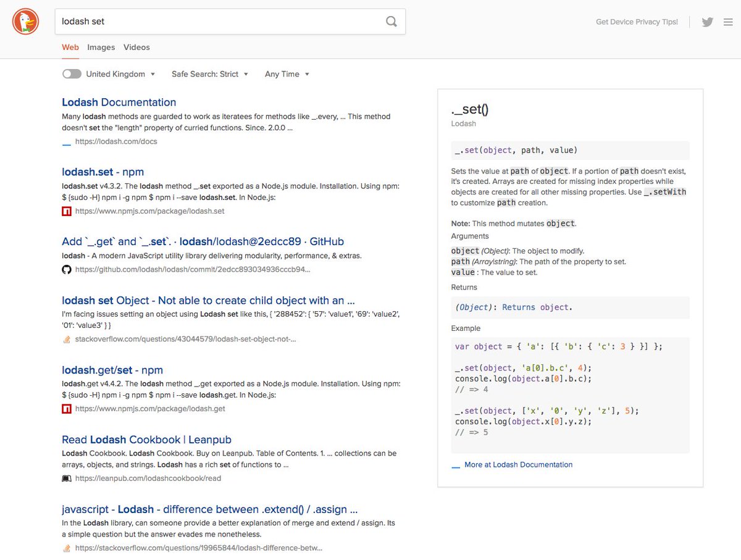Image resolution: width=741 pixels, height=560 pixels.
Task: Click the github.com/lodash/lodash/commit URL
Action: [x=193, y=270]
